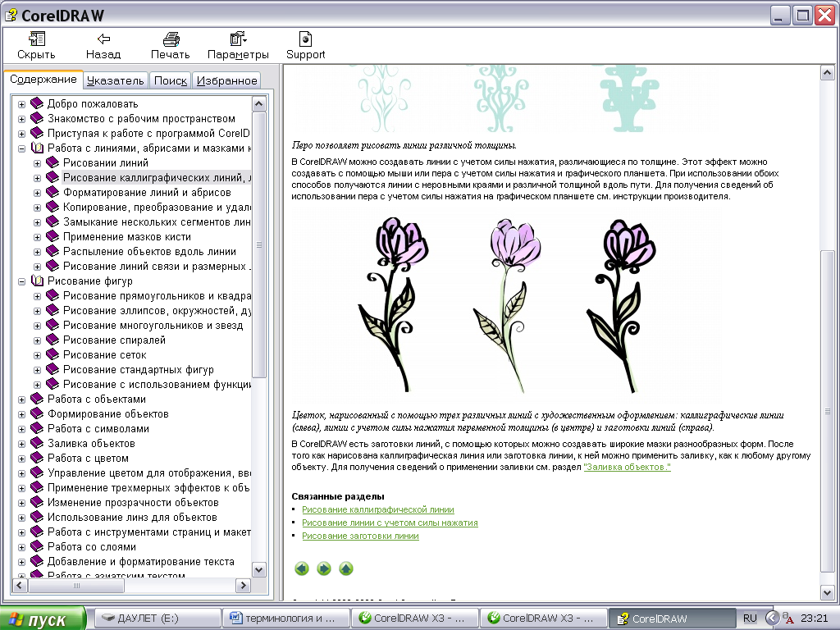Click the book icon beside Применение мазков кисти
The width and height of the screenshot is (840, 630).
(x=52, y=236)
